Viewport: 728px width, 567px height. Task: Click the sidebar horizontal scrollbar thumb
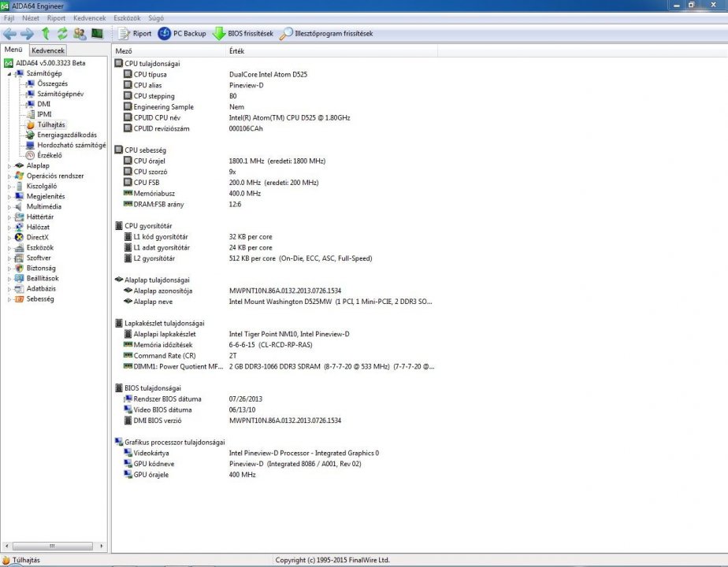tap(53, 546)
